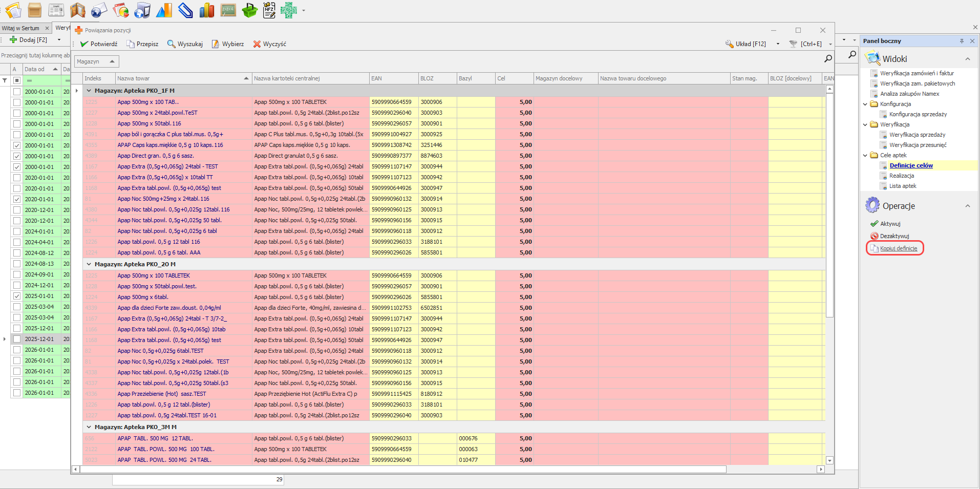Image resolution: width=980 pixels, height=489 pixels.
Task: Click the magnifier icon in Powiązania pozycji grid
Action: [x=828, y=59]
